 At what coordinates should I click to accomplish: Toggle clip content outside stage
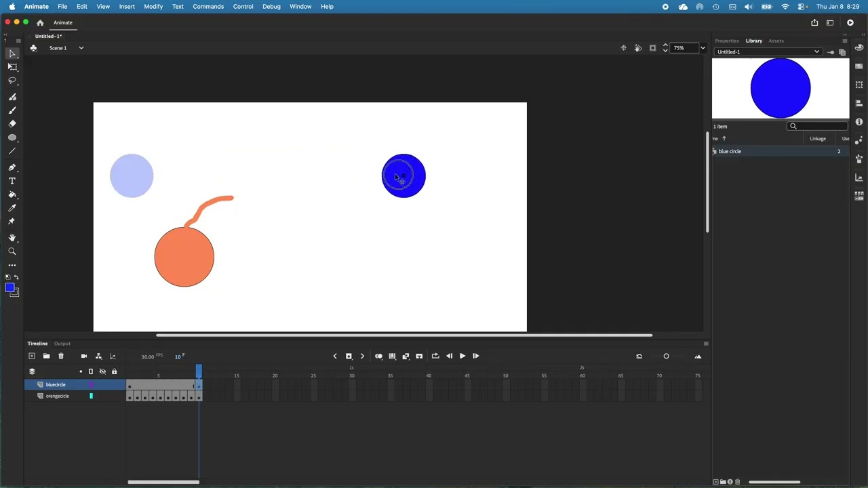point(653,48)
